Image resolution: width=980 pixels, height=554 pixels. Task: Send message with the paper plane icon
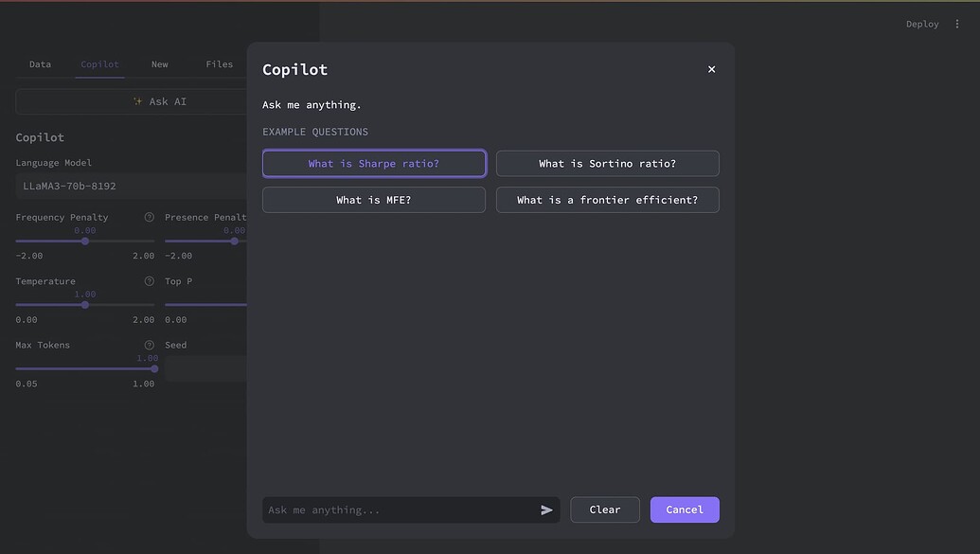(546, 510)
